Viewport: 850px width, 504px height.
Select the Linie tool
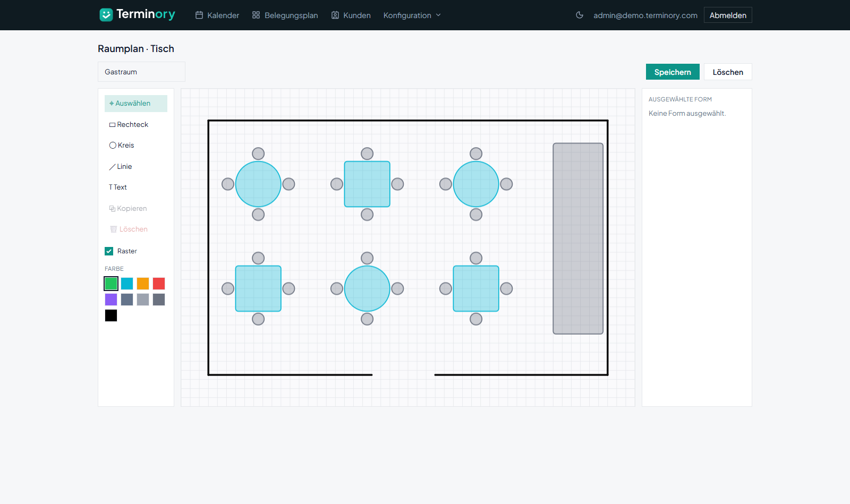pyautogui.click(x=136, y=166)
